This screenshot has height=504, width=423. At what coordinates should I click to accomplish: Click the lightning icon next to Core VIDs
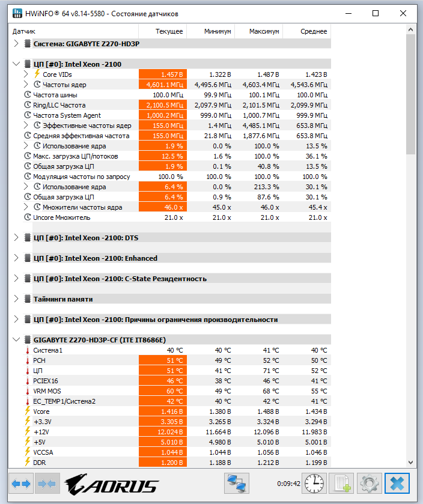(37, 74)
